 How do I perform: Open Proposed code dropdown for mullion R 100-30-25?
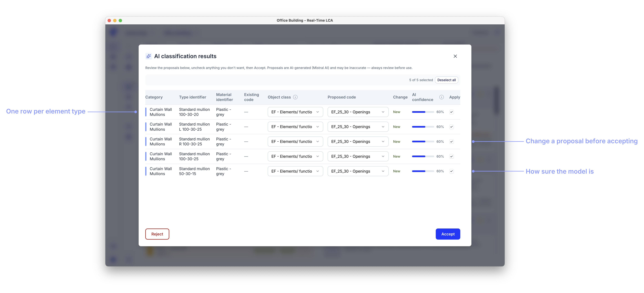[358, 142]
